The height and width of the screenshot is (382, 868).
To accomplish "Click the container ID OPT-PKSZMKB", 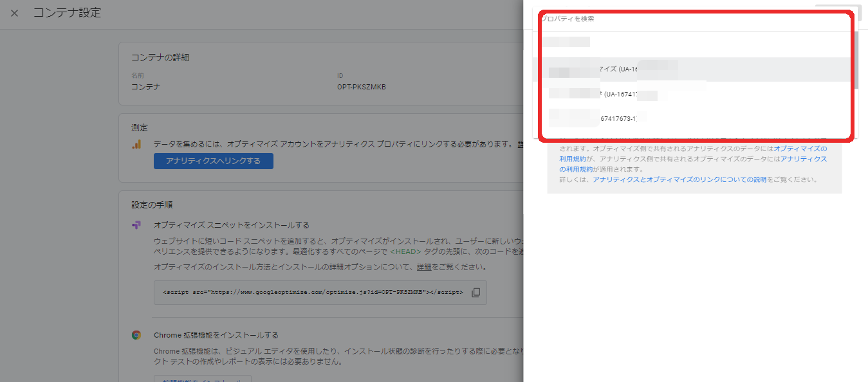I will 362,87.
